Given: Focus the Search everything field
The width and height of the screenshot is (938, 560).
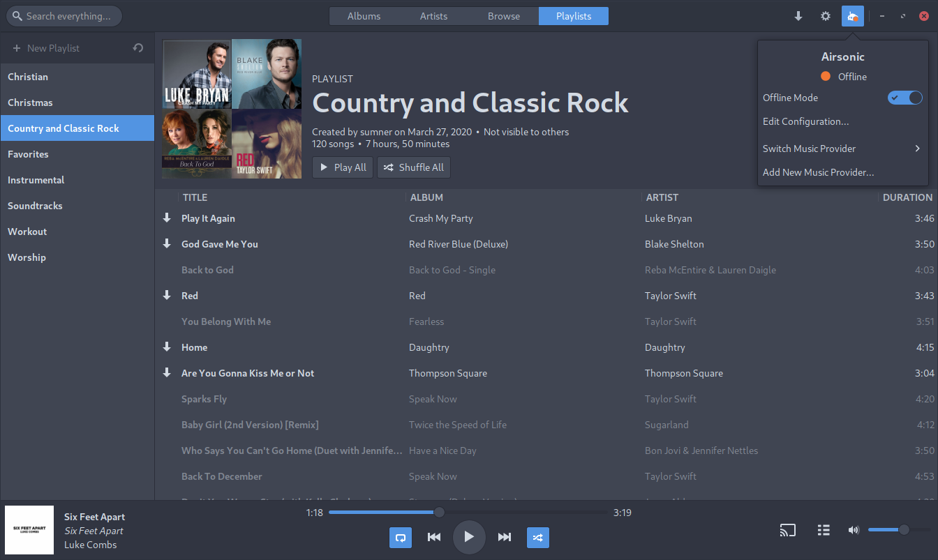Looking at the screenshot, I should (x=64, y=16).
